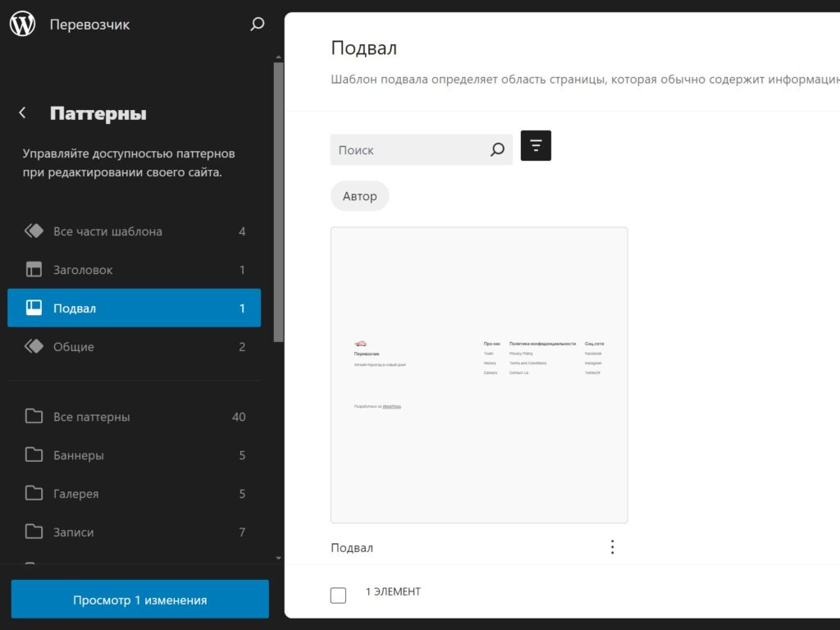Viewport: 840px width, 630px height.
Task: Select Подвал category in sidebar
Action: (x=134, y=308)
